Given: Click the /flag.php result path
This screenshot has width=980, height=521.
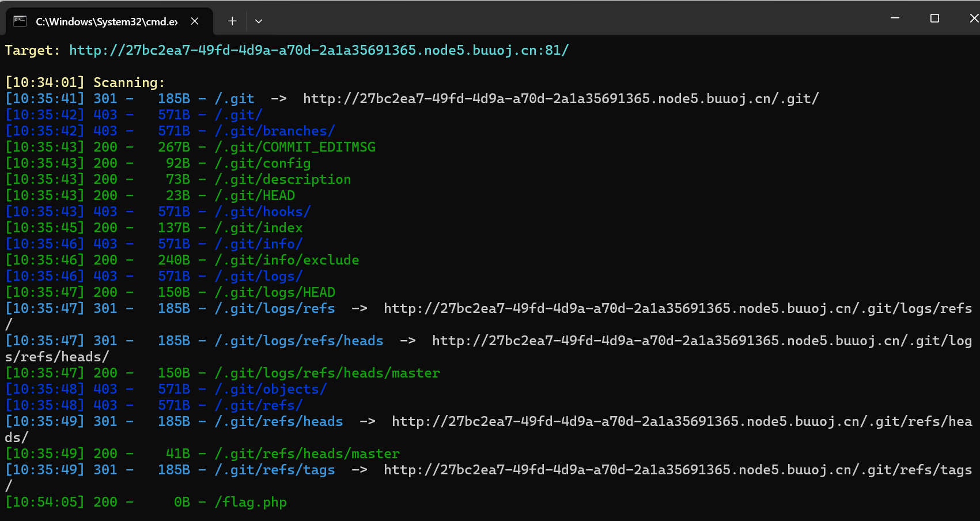Looking at the screenshot, I should (x=251, y=503).
